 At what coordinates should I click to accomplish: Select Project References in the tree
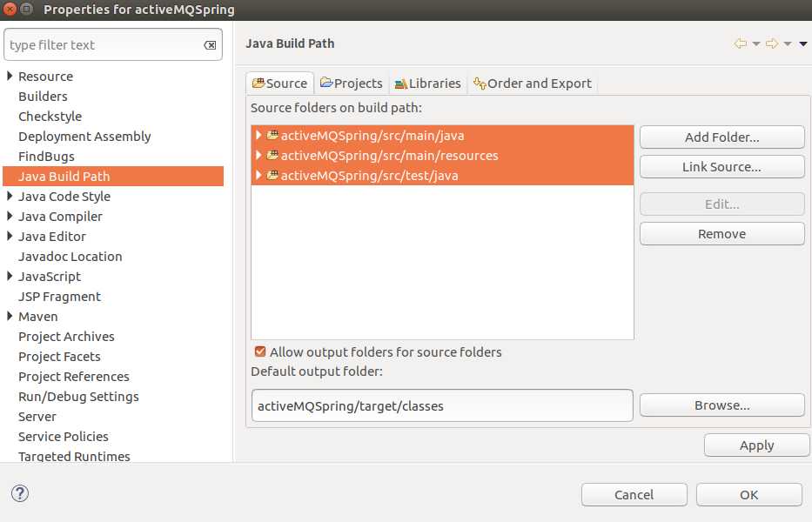73,377
